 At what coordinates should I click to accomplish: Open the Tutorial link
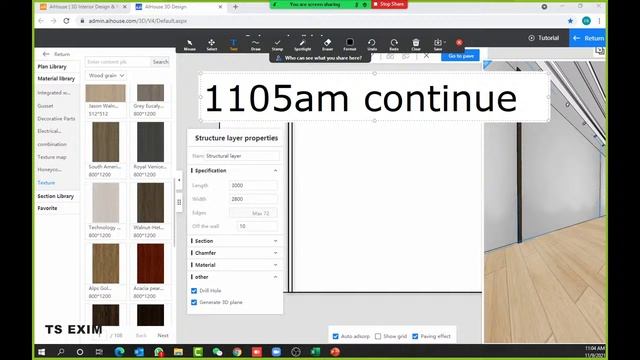coord(544,38)
